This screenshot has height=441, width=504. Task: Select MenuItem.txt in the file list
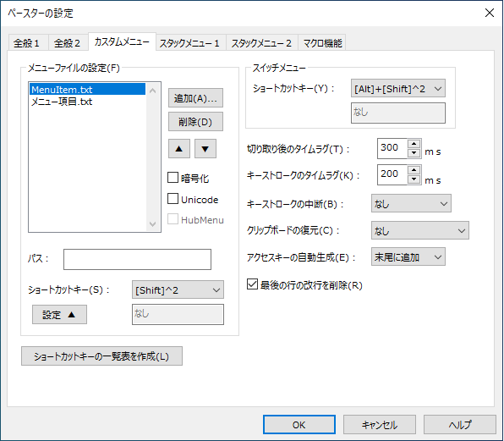click(x=87, y=89)
